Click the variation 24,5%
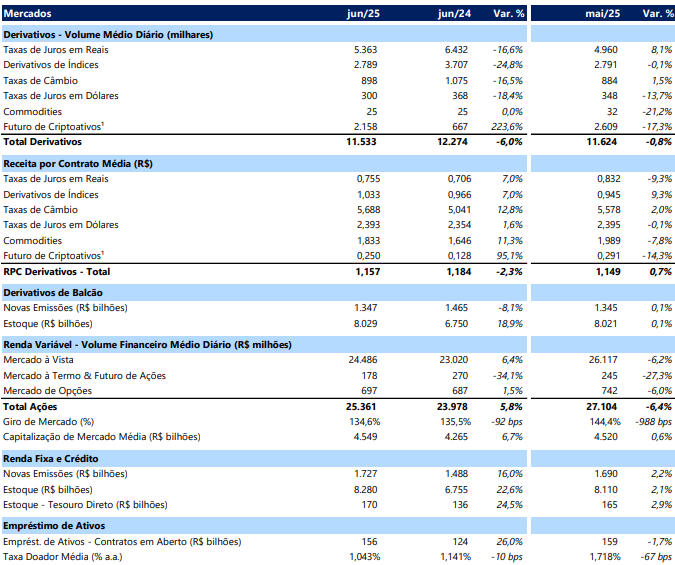This screenshot has width=675, height=565. click(510, 505)
